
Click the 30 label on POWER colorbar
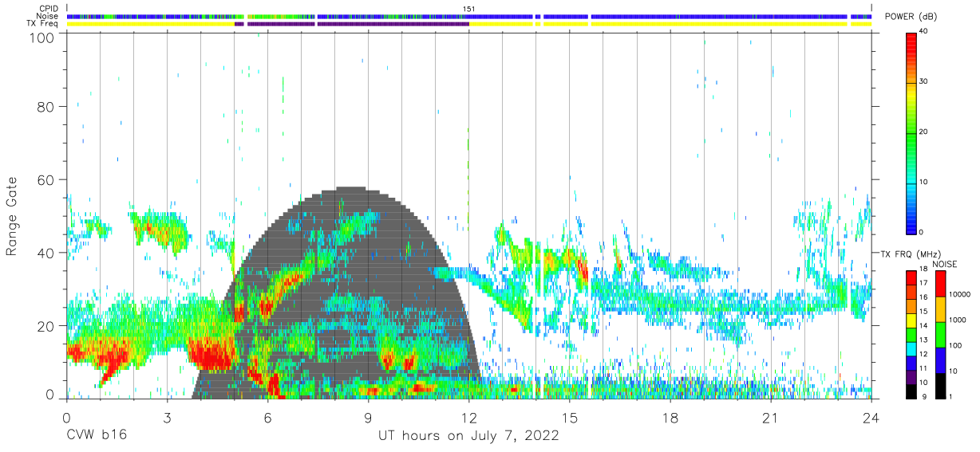click(924, 82)
